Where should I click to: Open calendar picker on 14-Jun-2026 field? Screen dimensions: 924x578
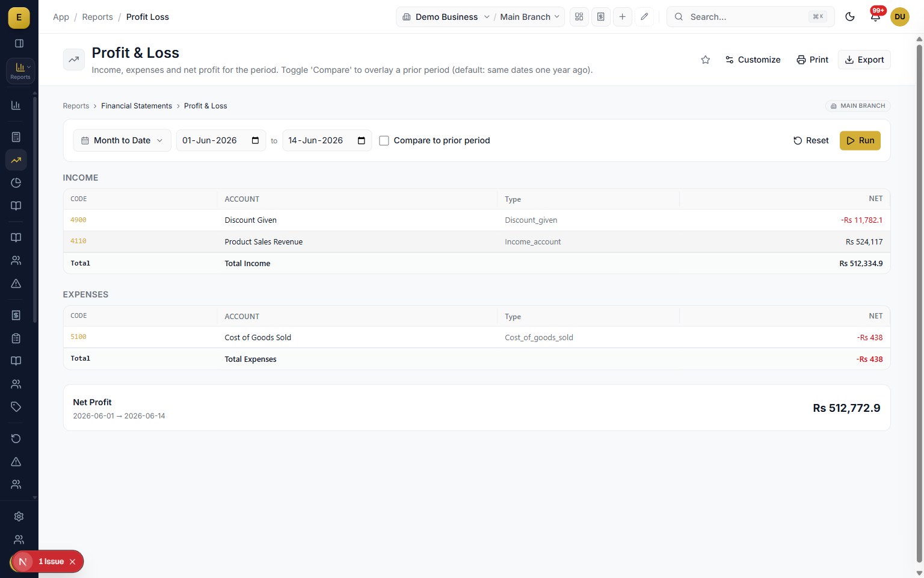pos(362,140)
